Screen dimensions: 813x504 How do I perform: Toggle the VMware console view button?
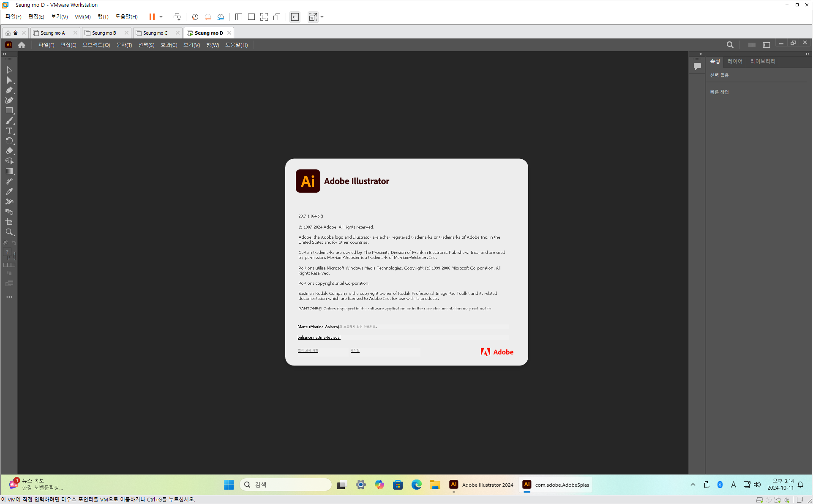coord(295,17)
